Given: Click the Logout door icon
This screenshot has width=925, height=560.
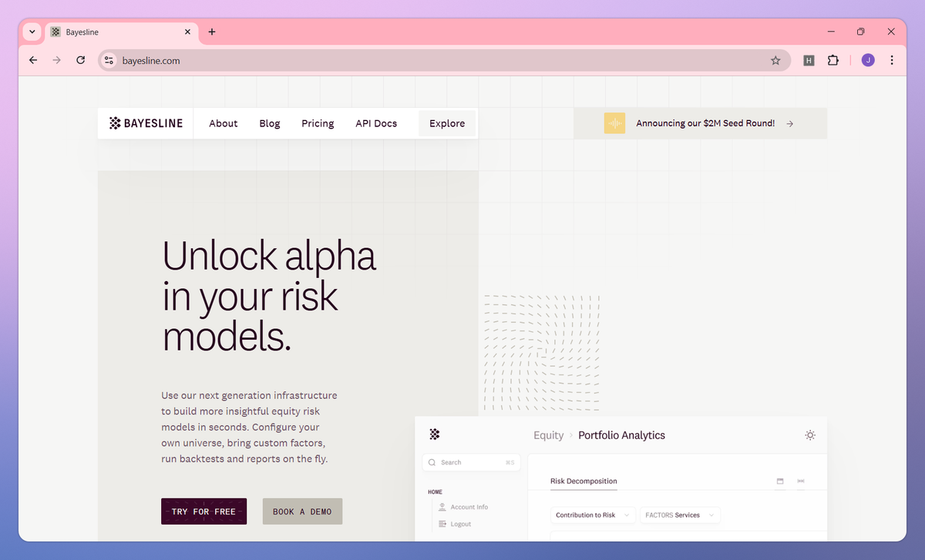Looking at the screenshot, I should [x=442, y=524].
